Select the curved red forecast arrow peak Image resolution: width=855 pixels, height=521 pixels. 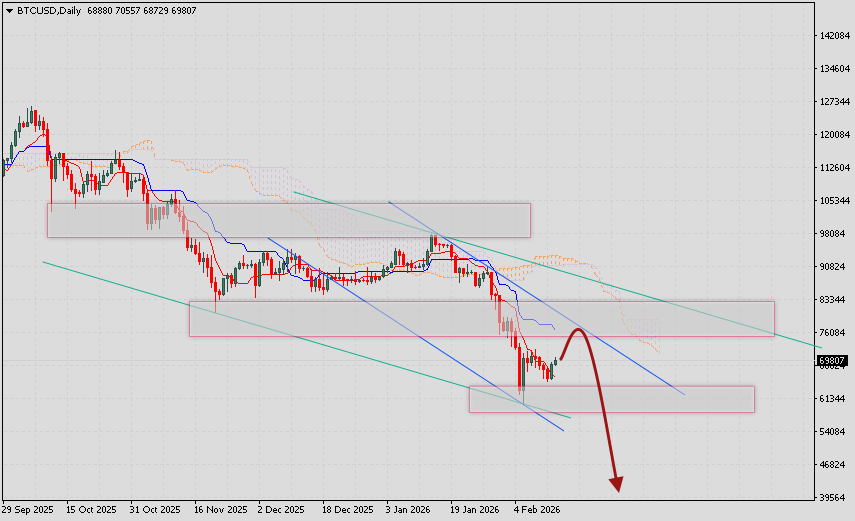point(577,330)
